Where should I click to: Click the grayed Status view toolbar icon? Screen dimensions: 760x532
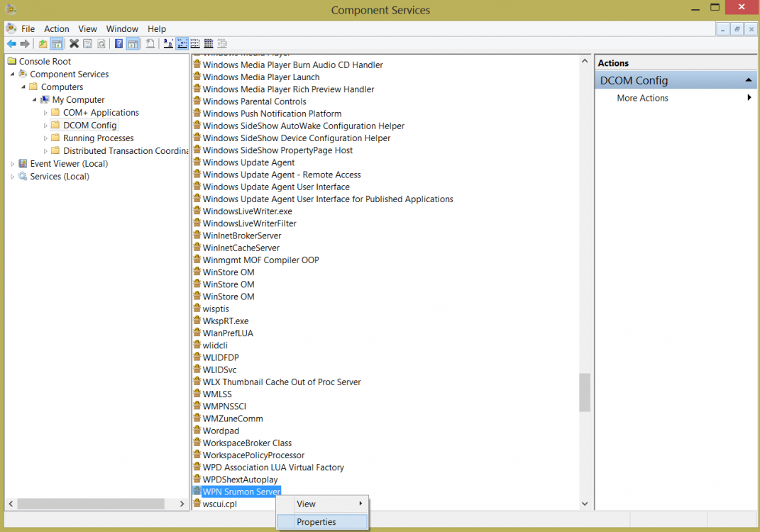[222, 44]
